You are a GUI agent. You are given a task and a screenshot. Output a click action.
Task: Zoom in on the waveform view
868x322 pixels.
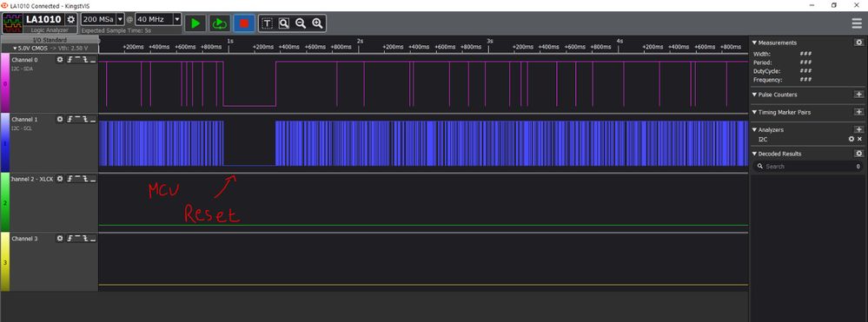317,23
